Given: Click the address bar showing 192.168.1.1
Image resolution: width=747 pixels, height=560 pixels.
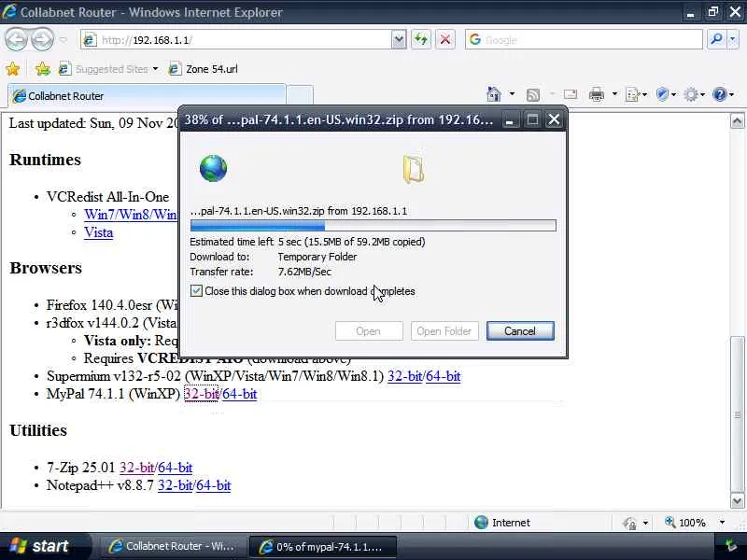Looking at the screenshot, I should [x=237, y=40].
